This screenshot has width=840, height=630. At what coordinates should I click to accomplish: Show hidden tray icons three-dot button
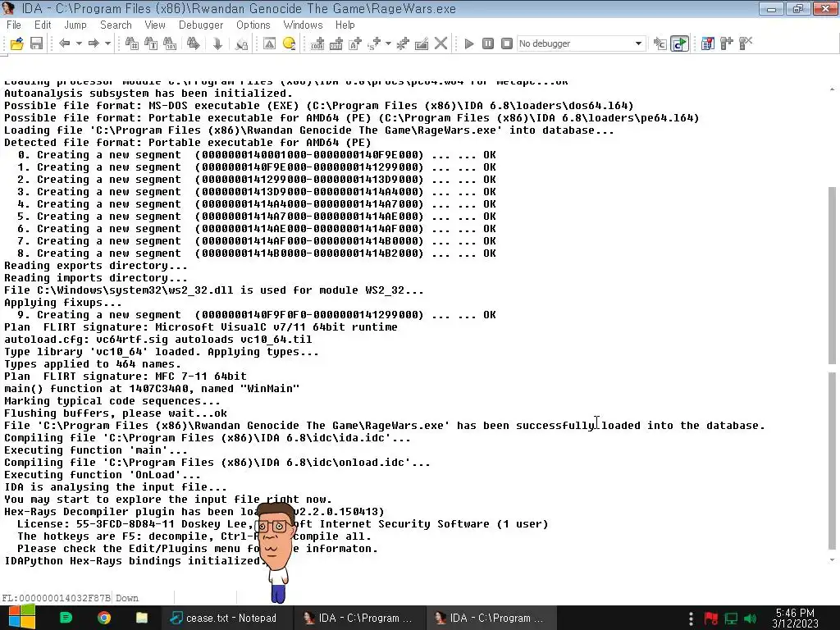tap(691, 619)
